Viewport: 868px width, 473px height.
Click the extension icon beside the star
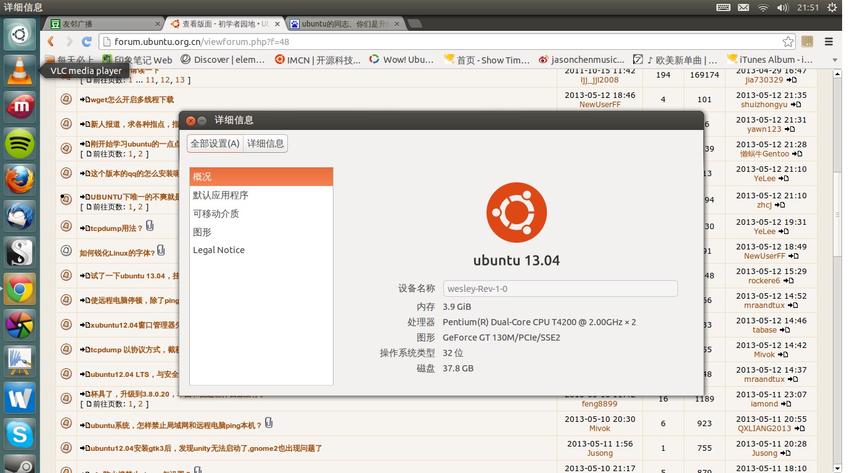[808, 42]
